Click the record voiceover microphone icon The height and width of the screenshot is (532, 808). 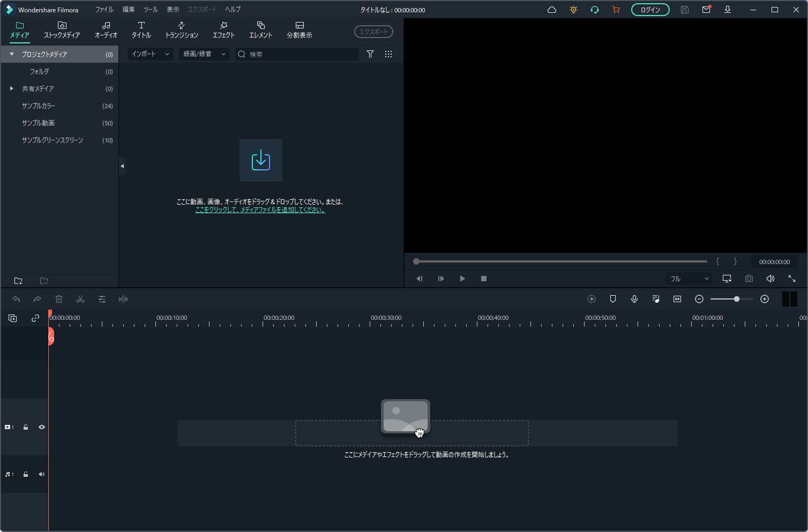coord(634,299)
